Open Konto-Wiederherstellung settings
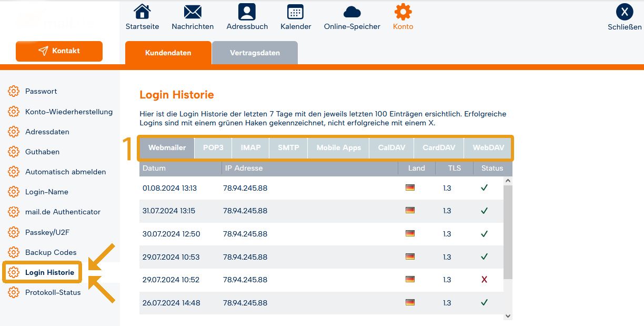This screenshot has width=644, height=326. (69, 112)
